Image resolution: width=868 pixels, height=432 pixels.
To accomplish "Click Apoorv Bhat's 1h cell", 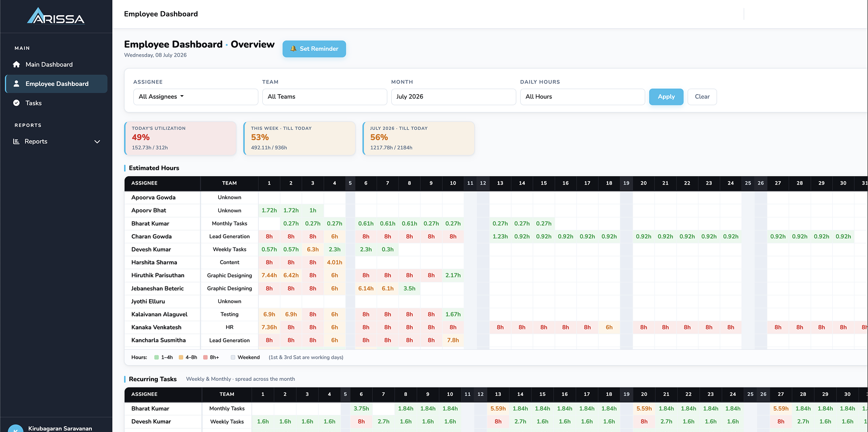I will [x=313, y=210].
